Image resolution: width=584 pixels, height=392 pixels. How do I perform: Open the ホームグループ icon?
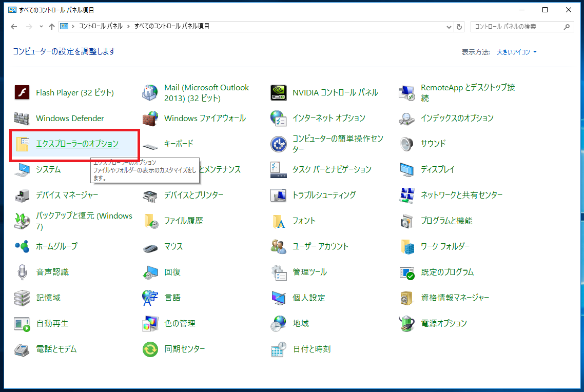[x=22, y=246]
